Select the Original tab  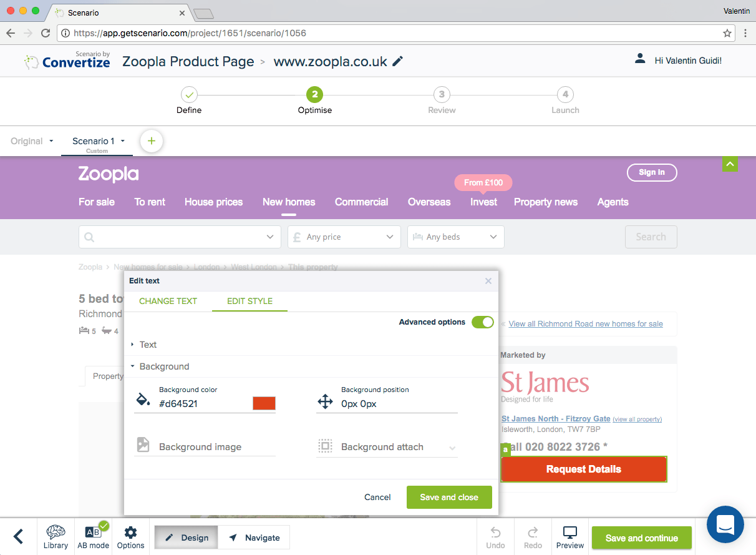(x=27, y=141)
